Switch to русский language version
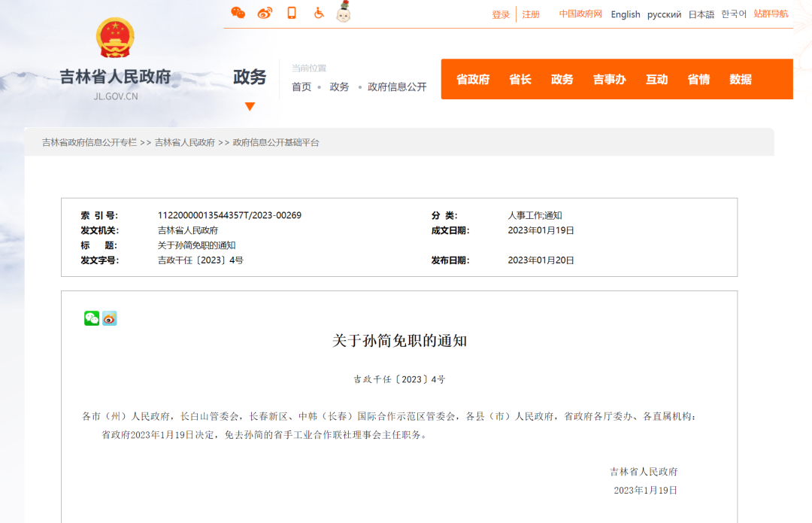 [664, 14]
